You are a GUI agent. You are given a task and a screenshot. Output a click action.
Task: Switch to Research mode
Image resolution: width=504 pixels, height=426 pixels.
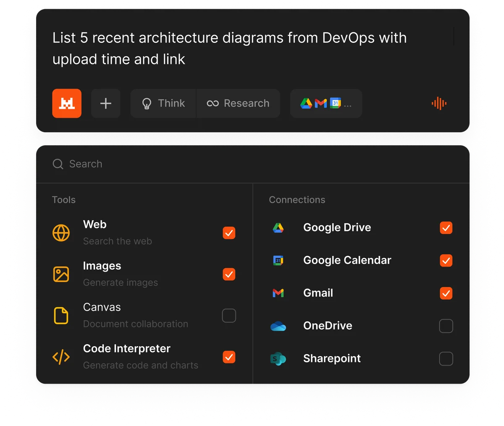[238, 103]
